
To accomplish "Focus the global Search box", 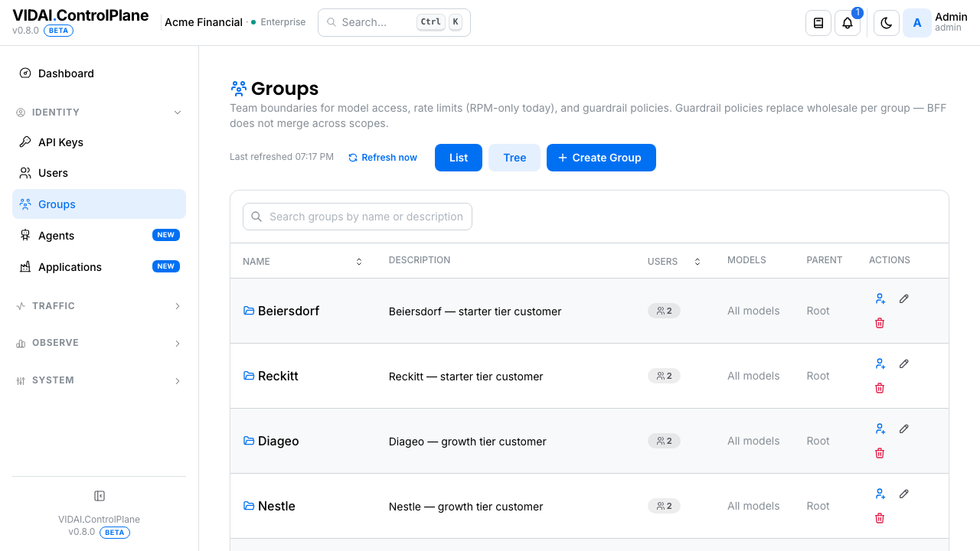I will [x=394, y=22].
